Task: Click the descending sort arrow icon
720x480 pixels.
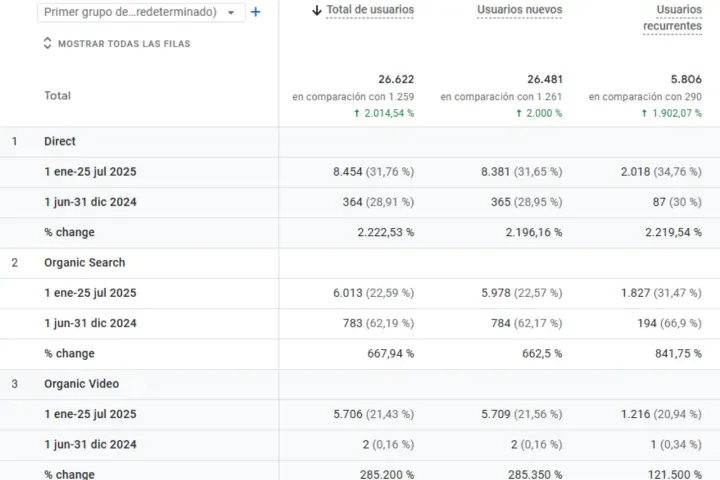Action: point(316,10)
